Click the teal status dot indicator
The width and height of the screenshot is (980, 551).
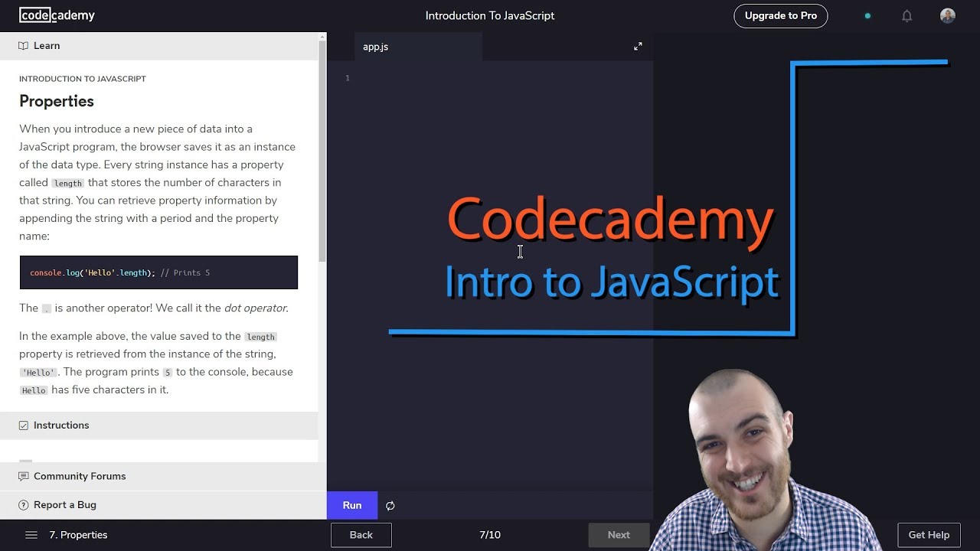(867, 15)
